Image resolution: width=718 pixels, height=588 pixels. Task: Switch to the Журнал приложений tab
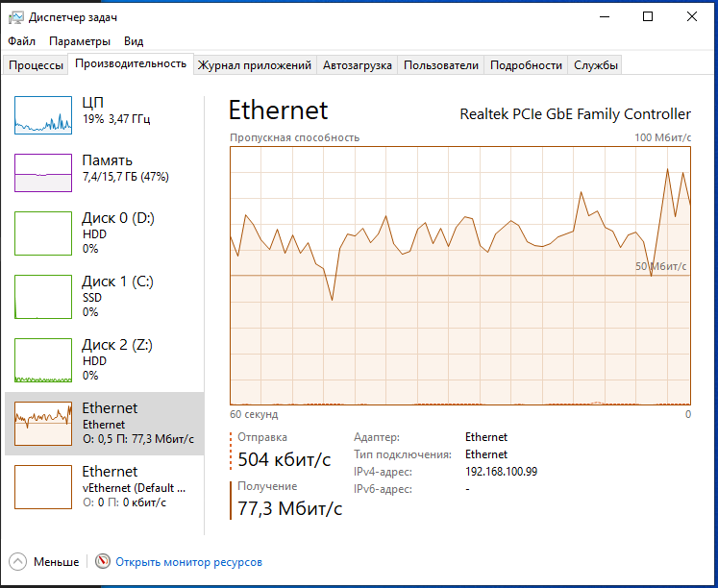254,65
